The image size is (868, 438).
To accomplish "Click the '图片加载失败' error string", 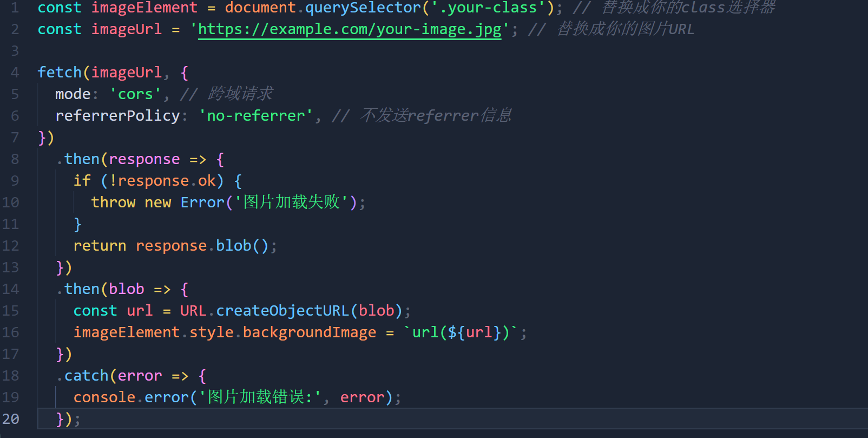I will pyautogui.click(x=291, y=202).
